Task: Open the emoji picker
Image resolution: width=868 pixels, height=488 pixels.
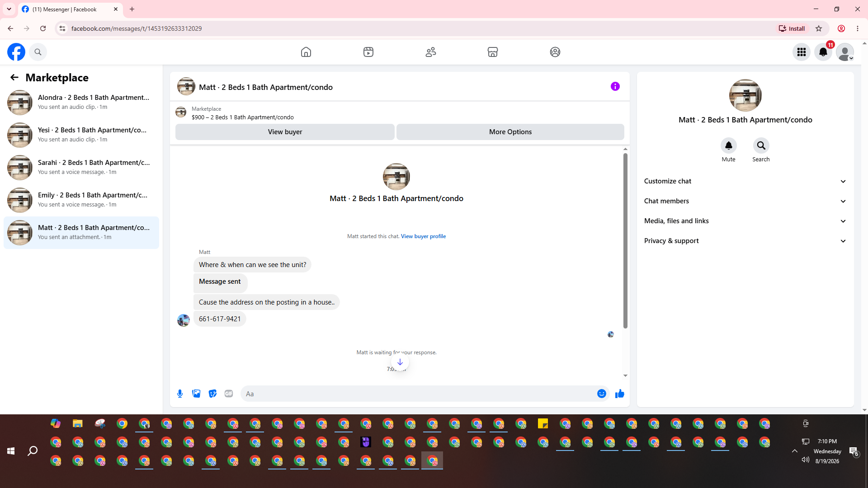Action: point(602,394)
